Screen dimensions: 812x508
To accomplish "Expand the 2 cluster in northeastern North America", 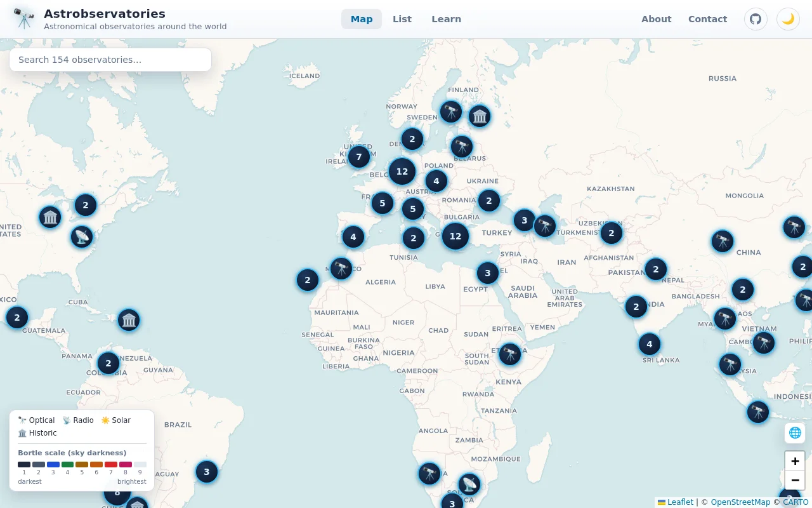I will pyautogui.click(x=86, y=205).
